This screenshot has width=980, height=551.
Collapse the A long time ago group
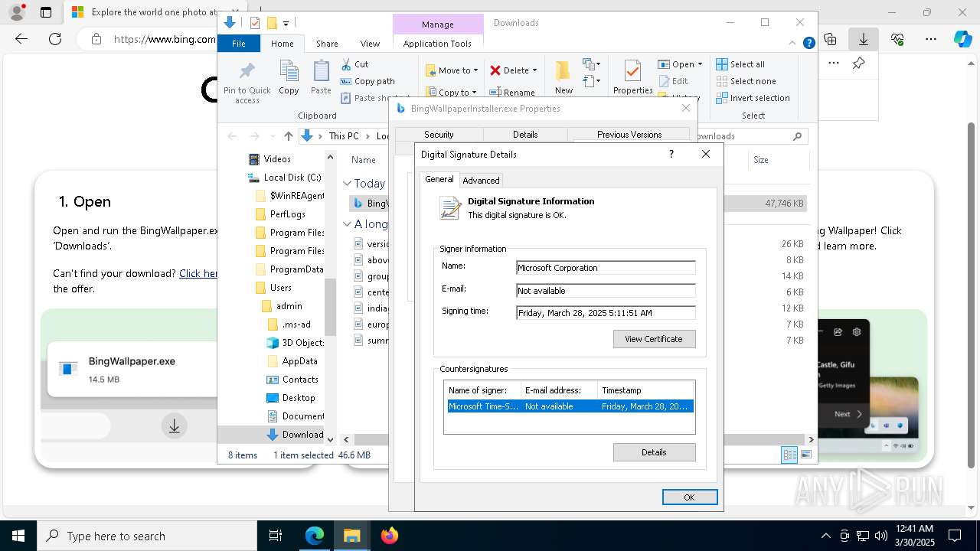347,224
